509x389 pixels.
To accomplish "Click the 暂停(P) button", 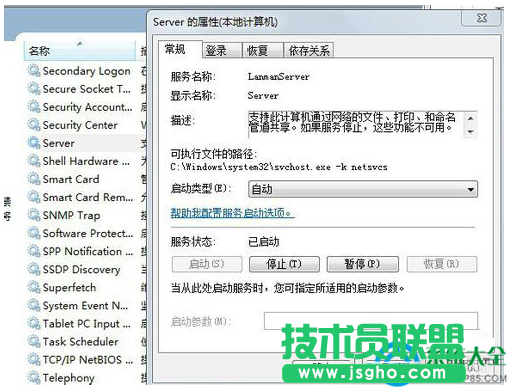I will [362, 264].
